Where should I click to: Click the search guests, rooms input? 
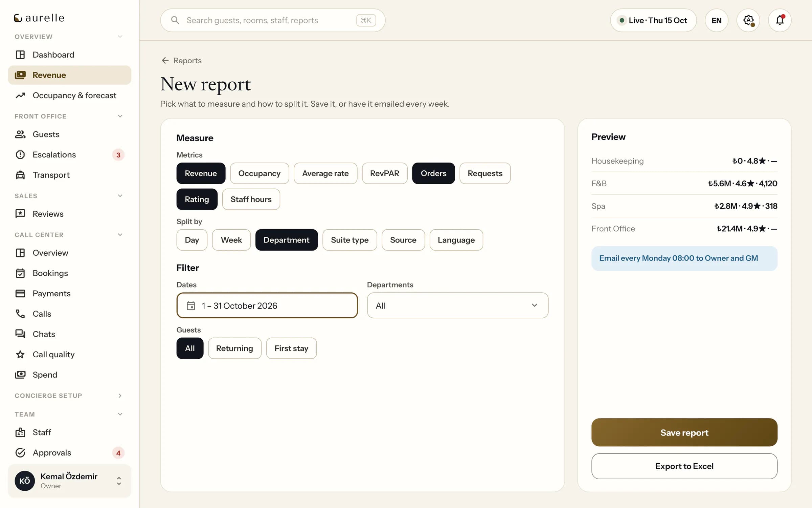273,20
